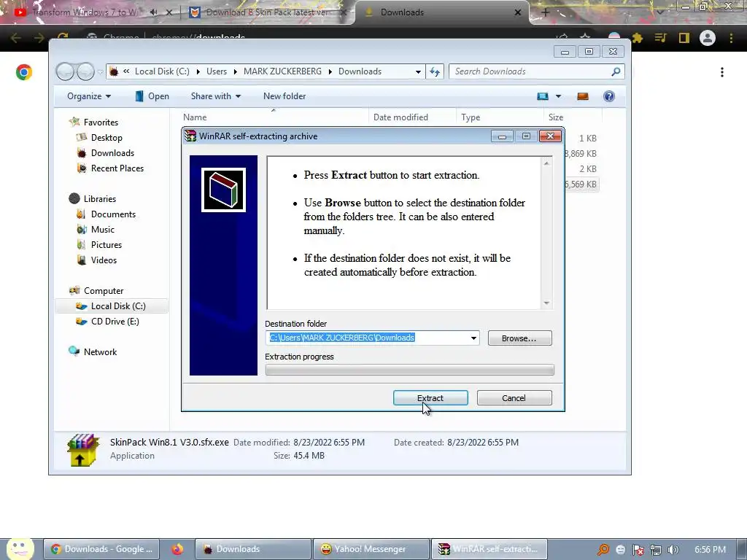Expand the Share with menu

(x=216, y=96)
